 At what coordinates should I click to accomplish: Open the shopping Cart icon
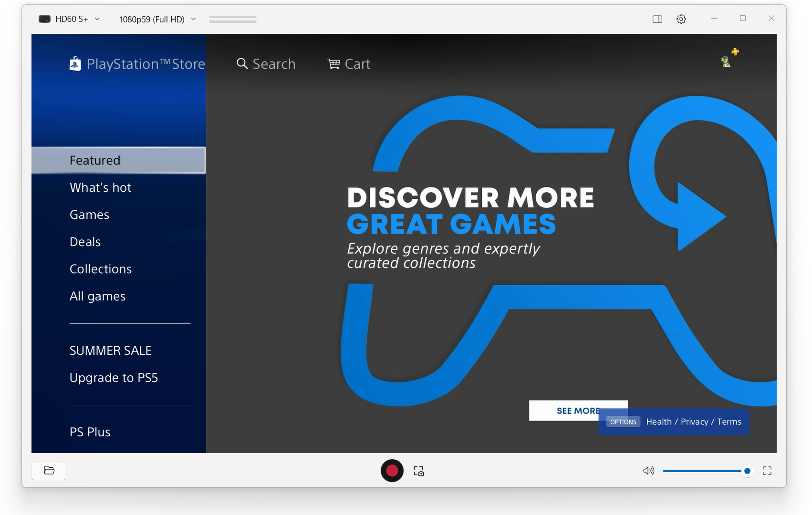pyautogui.click(x=333, y=63)
